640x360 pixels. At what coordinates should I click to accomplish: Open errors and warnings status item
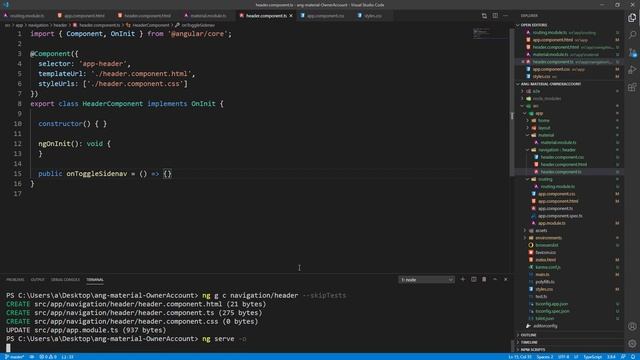click(x=48, y=357)
